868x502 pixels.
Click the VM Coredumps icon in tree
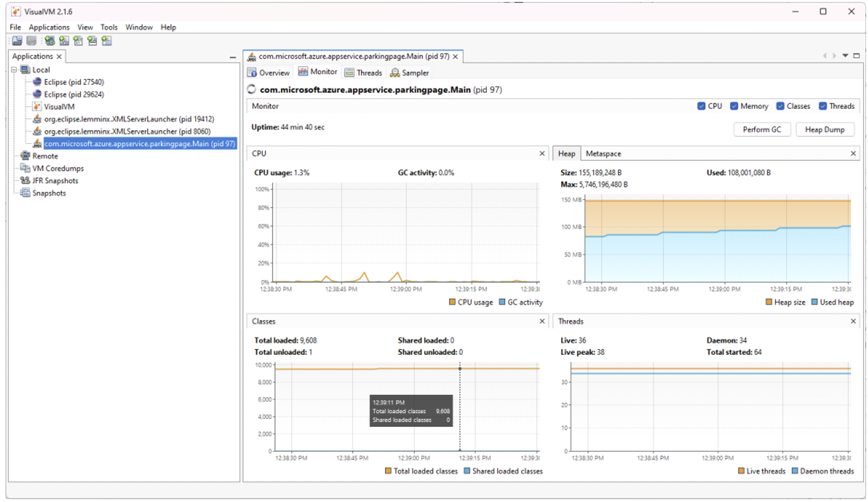[25, 168]
